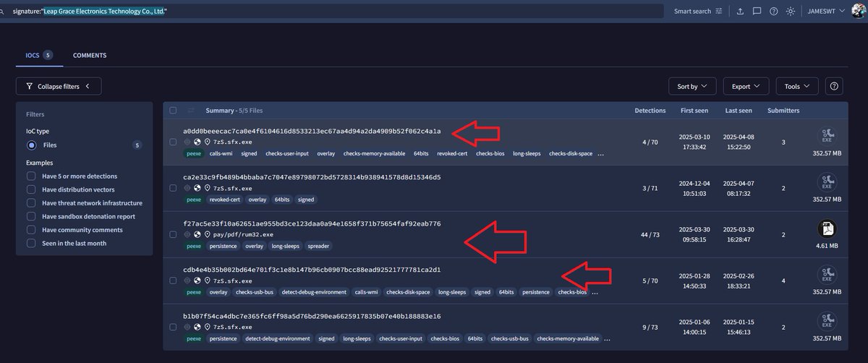868x363 pixels.
Task: Click the Last seen column header
Action: tap(739, 111)
